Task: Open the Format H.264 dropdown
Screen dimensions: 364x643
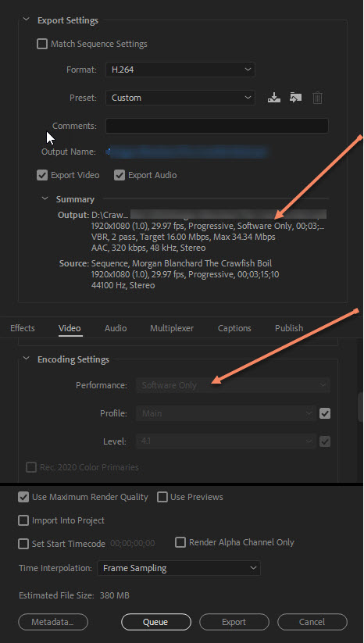Action: [180, 70]
